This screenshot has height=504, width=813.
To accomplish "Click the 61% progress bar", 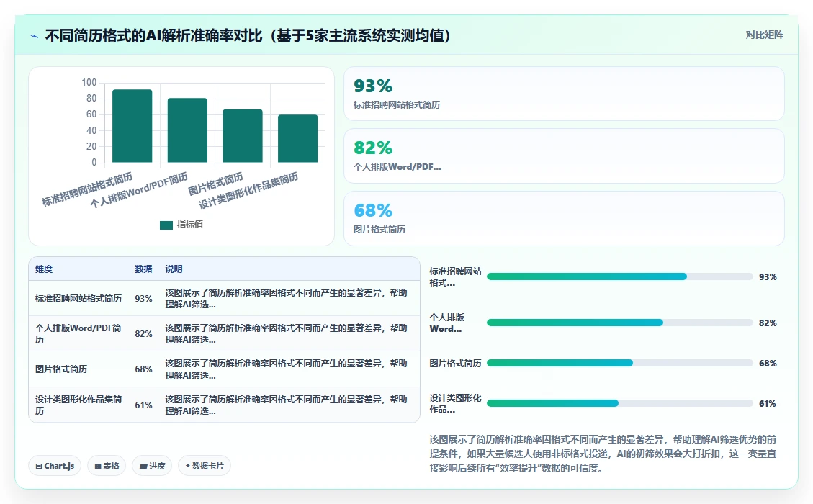I will (x=619, y=403).
